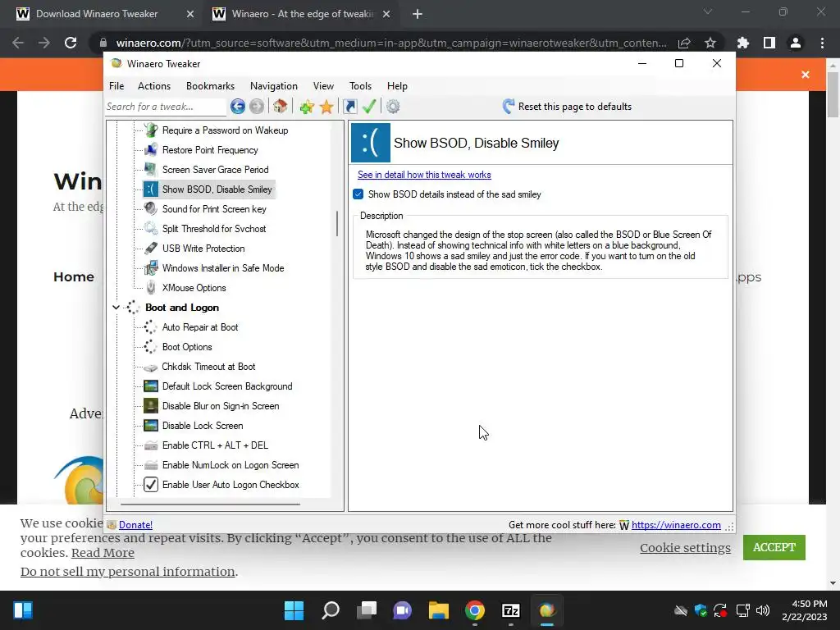Click See in detail how this tweak works link
The width and height of the screenshot is (840, 630).
(x=424, y=175)
